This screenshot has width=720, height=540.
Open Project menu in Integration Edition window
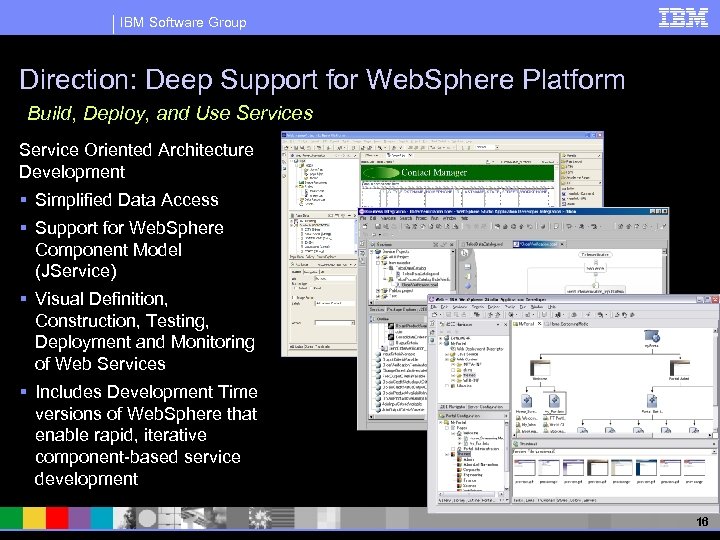(x=421, y=219)
